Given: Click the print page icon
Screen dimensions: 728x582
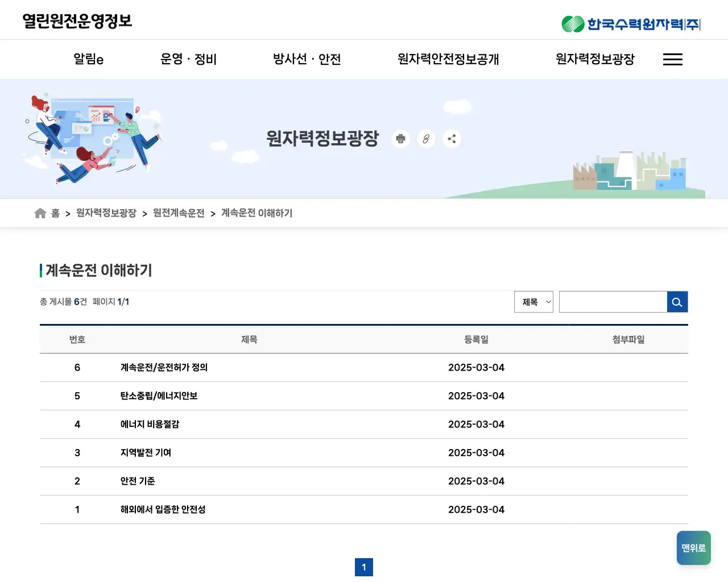Looking at the screenshot, I should (401, 139).
